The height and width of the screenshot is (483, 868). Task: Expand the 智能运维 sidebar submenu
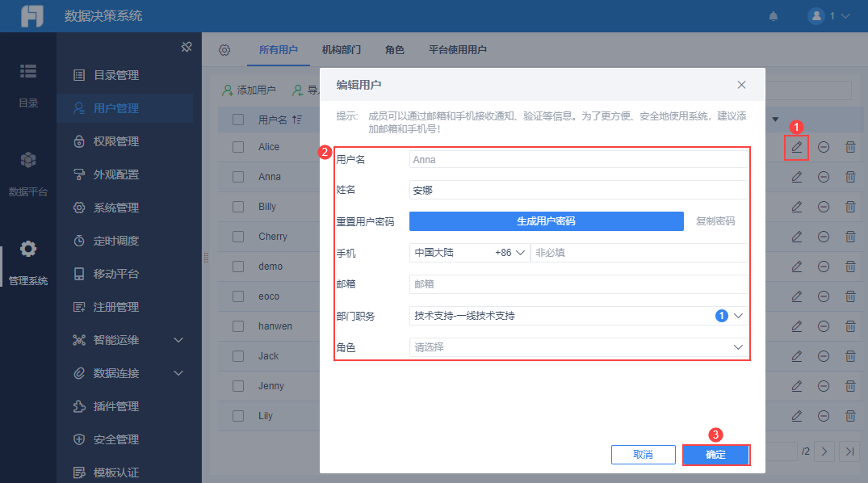[178, 340]
